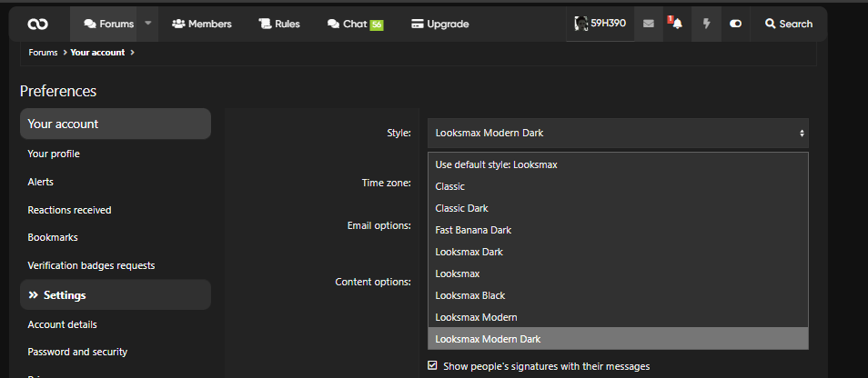
Task: Open the Style select box
Action: [x=618, y=133]
